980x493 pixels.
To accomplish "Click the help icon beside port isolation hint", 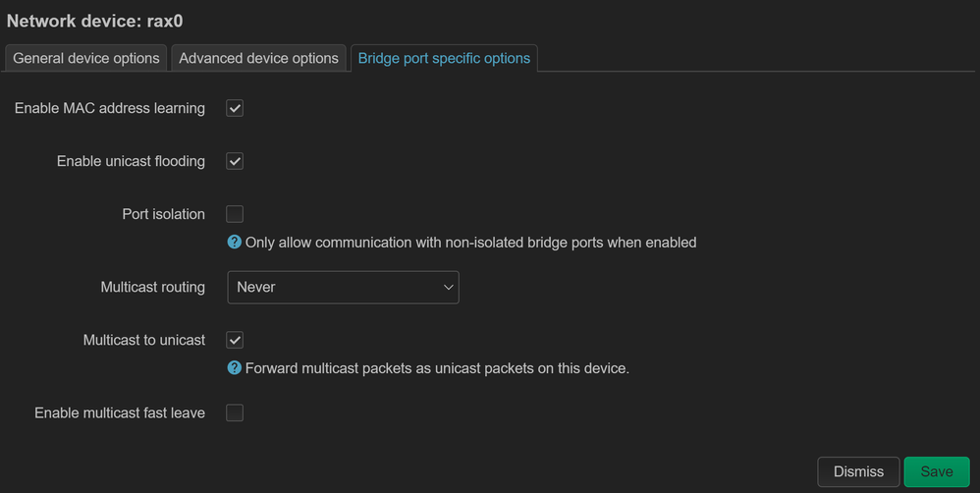I will [235, 242].
